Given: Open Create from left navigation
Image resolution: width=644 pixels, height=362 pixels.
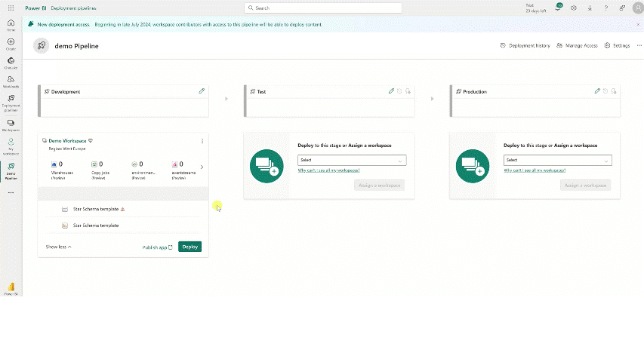Looking at the screenshot, I should click(x=11, y=44).
